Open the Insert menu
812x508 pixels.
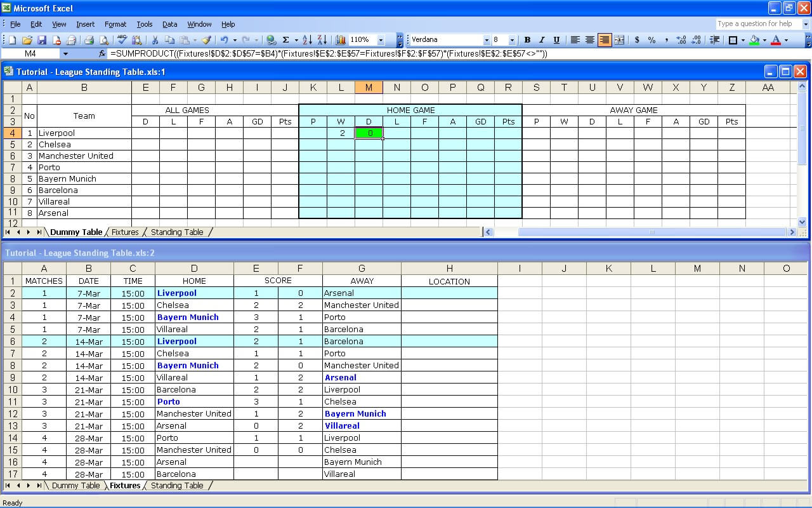[x=85, y=24]
